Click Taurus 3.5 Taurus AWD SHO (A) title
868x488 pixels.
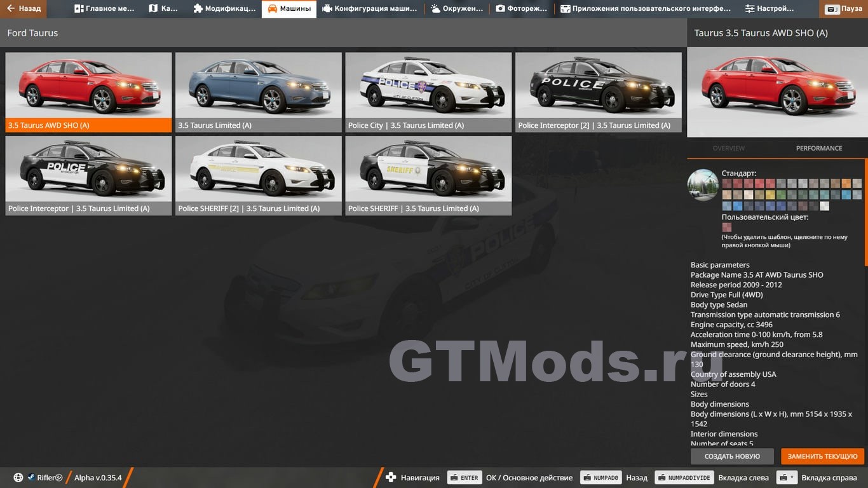point(761,33)
